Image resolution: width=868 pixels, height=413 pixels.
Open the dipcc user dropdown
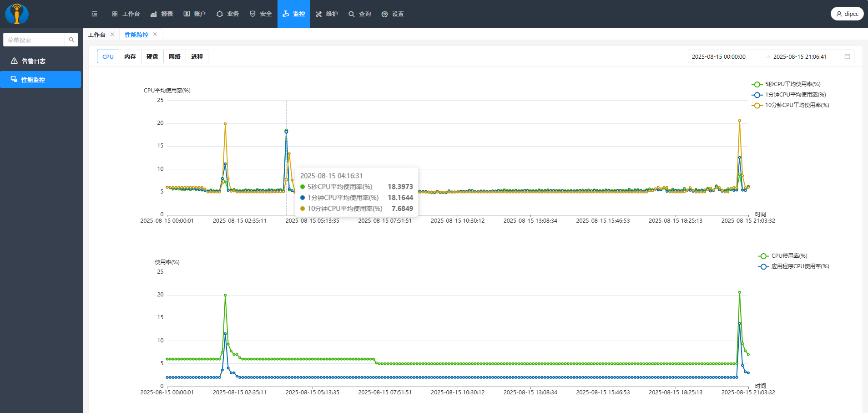[847, 14]
